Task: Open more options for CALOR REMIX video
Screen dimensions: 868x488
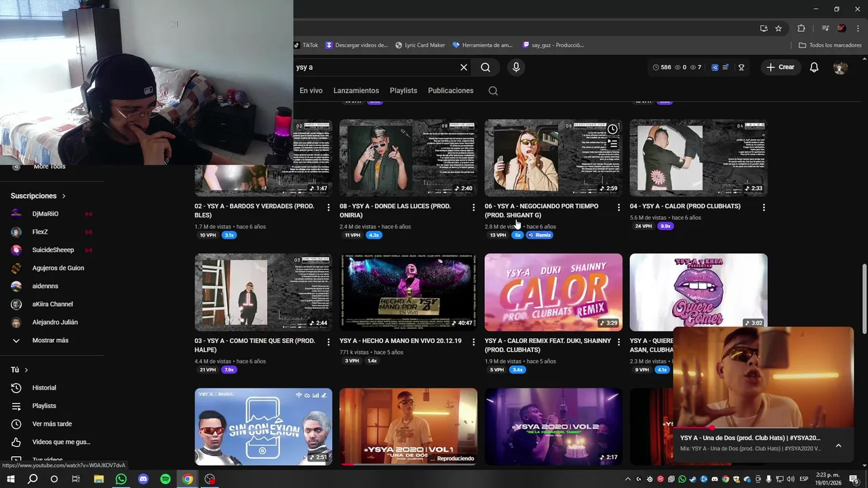Action: tap(618, 342)
